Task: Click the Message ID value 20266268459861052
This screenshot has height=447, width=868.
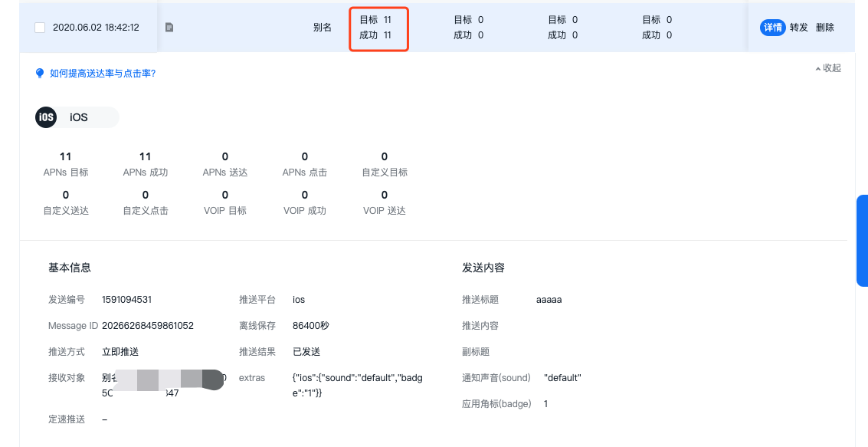Action: point(148,326)
